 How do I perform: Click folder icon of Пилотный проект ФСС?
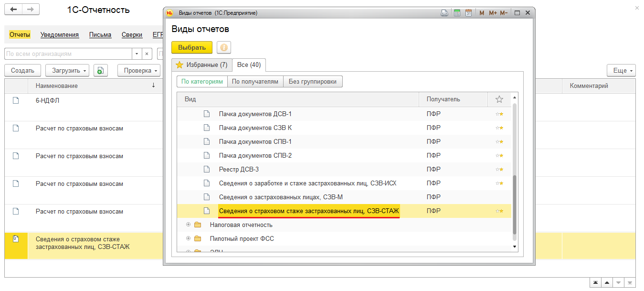point(198,238)
